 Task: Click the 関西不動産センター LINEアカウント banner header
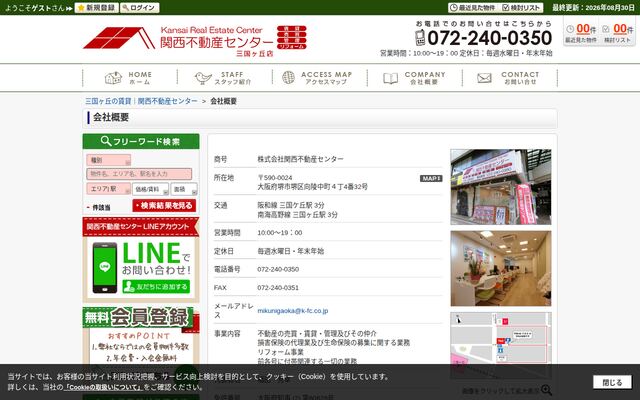coord(141,227)
